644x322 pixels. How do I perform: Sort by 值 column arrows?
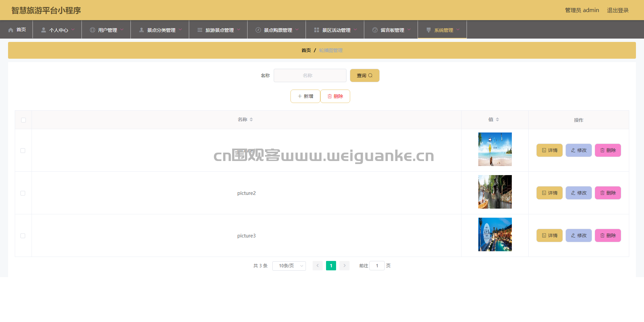(x=497, y=119)
